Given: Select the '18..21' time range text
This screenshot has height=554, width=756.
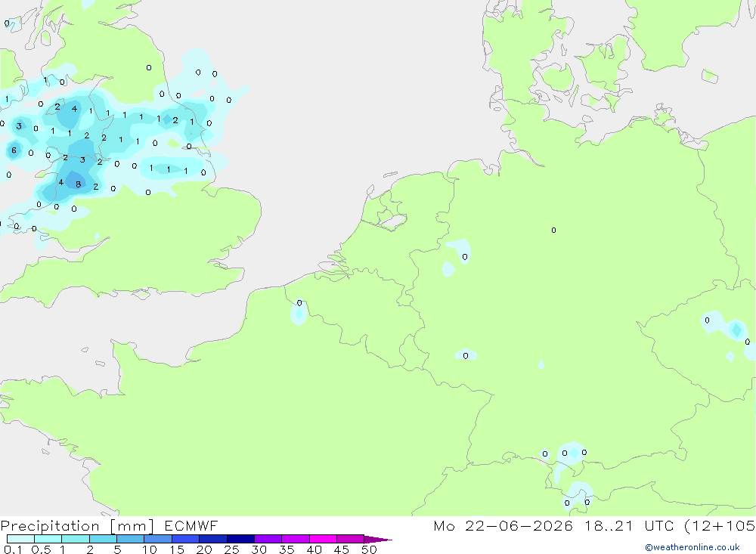Looking at the screenshot, I should tap(609, 525).
